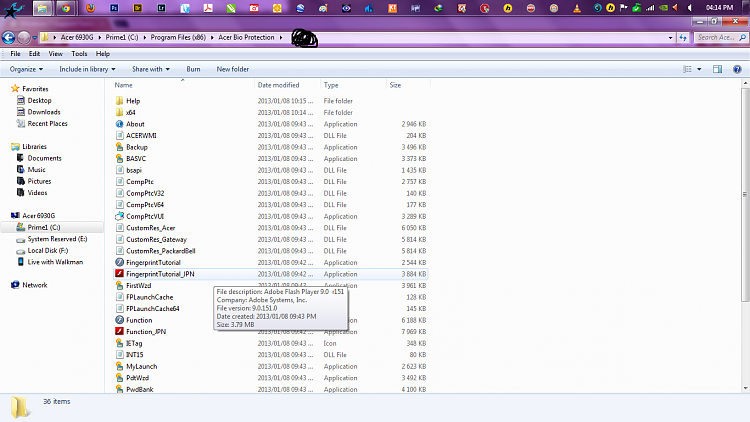Screen dimensions: 750x422
Task: Sort by Size column header
Action: coord(408,85)
